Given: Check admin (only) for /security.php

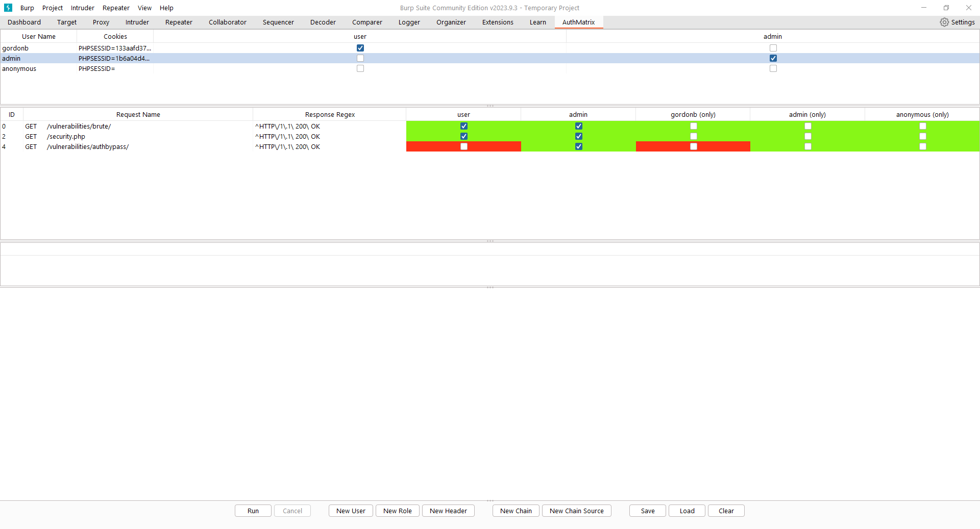Looking at the screenshot, I should [808, 136].
